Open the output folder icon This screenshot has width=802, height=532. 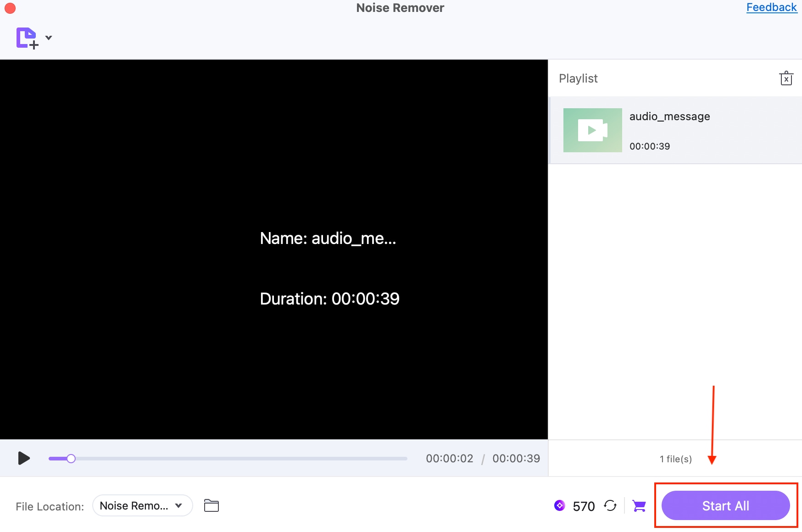coord(211,505)
